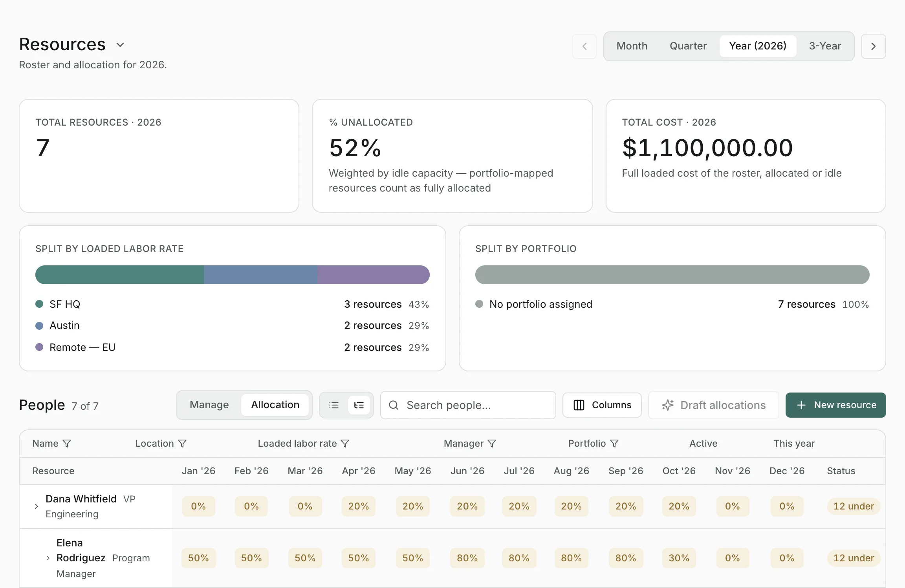Focus the Search people input field
Image resolution: width=905 pixels, height=588 pixels.
coord(468,405)
